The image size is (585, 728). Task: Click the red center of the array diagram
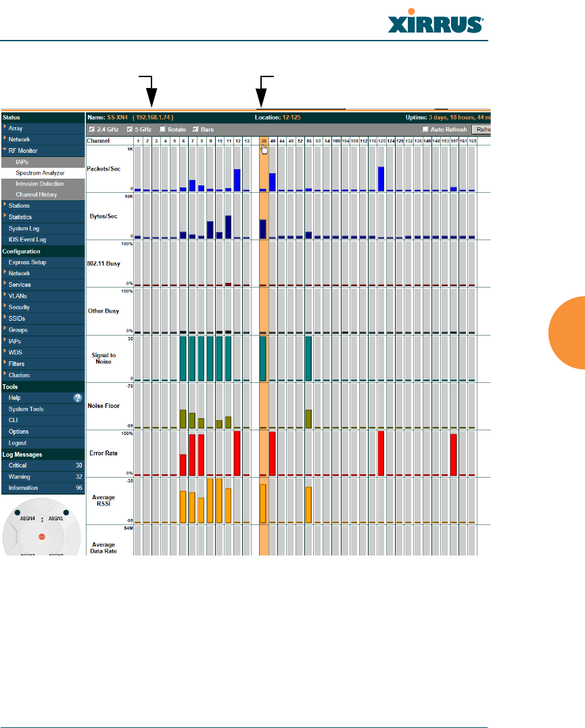pos(42,537)
